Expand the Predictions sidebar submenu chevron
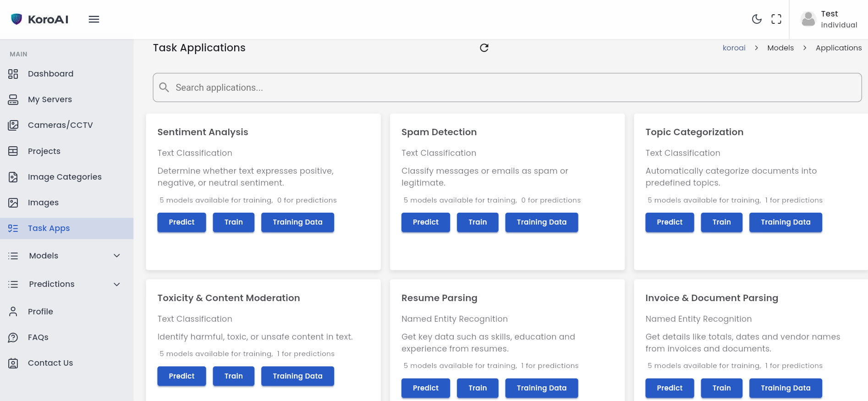The width and height of the screenshot is (868, 401). coord(117,284)
